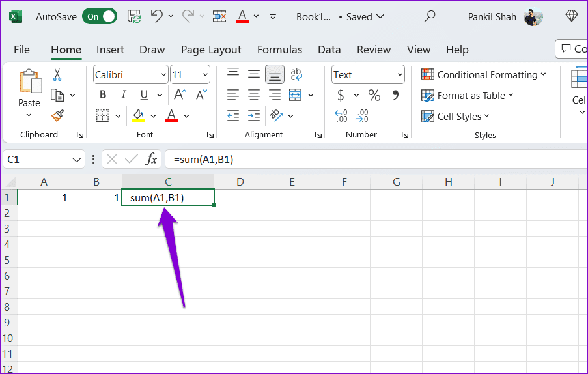Open the fill color dropdown arrow
Image resolution: width=588 pixels, height=374 pixels.
coord(153,116)
